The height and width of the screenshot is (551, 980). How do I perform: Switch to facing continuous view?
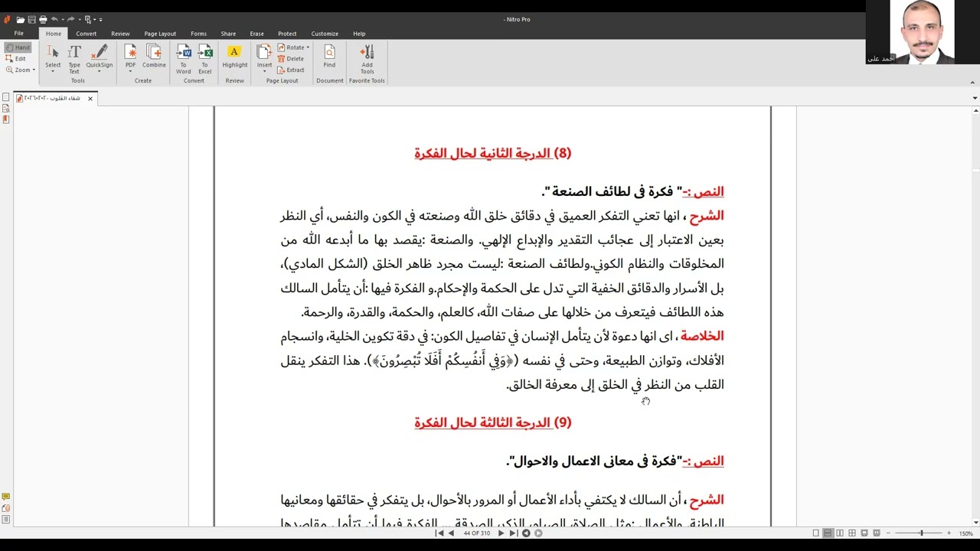coord(852,533)
